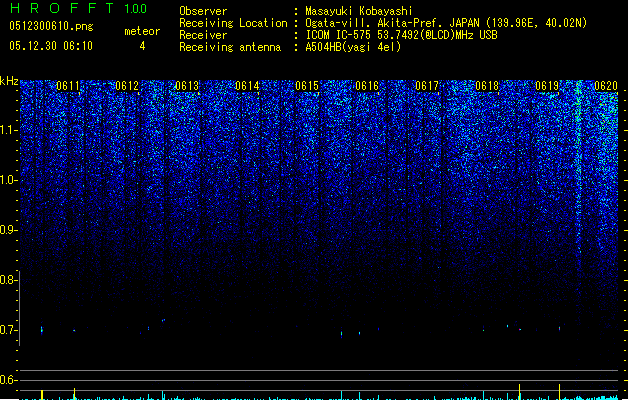The width and height of the screenshot is (629, 400).
Task: Click time marker 0618 on spectrogram
Action: pos(487,86)
